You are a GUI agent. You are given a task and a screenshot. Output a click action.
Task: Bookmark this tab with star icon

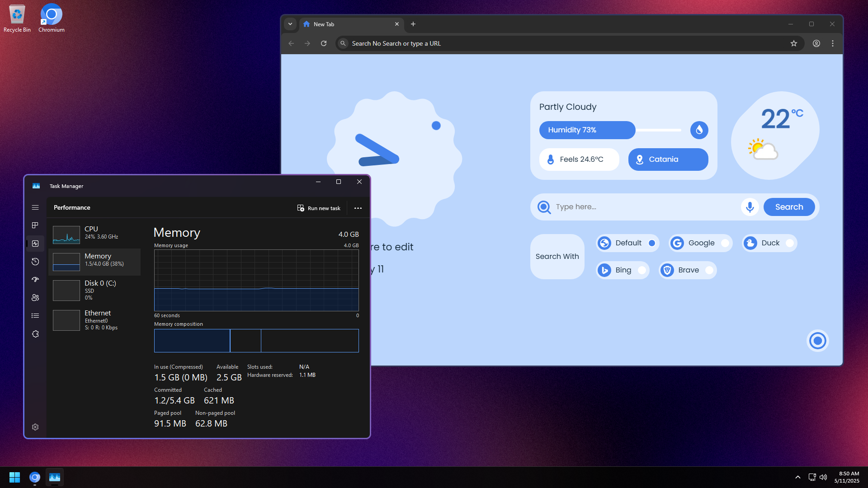point(794,43)
